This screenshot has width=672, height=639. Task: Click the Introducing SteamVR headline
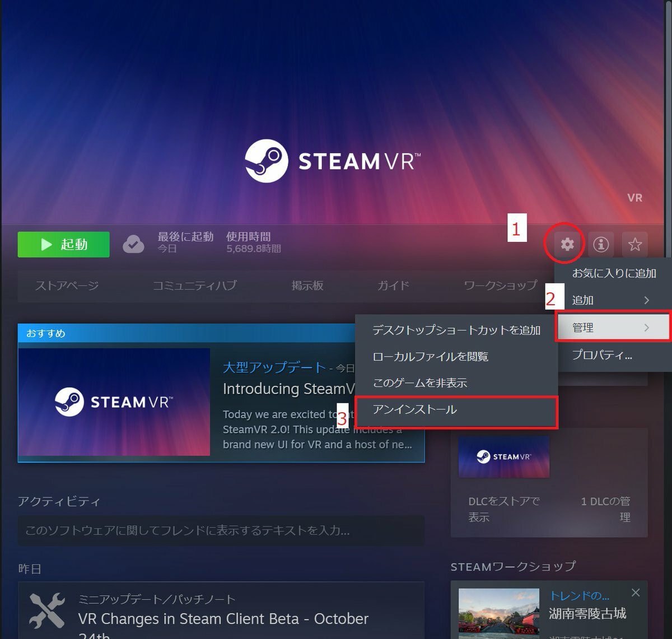(x=289, y=389)
